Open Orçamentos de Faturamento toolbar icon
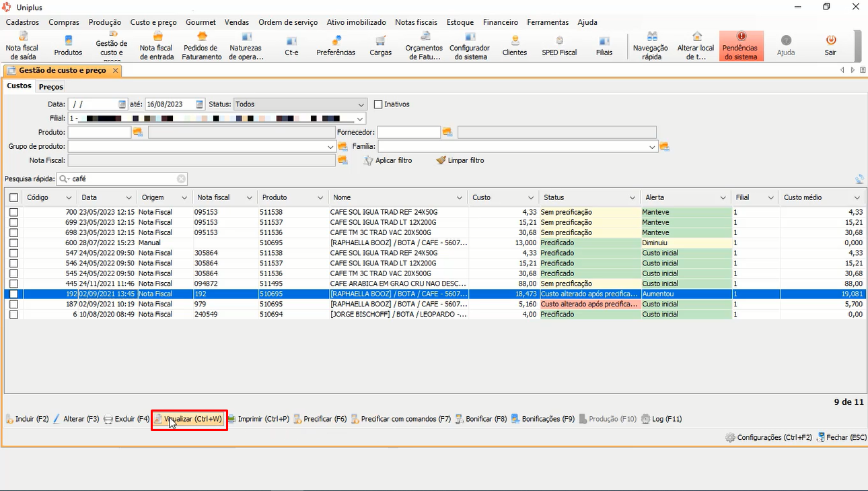Image resolution: width=868 pixels, height=491 pixels. pos(424,46)
